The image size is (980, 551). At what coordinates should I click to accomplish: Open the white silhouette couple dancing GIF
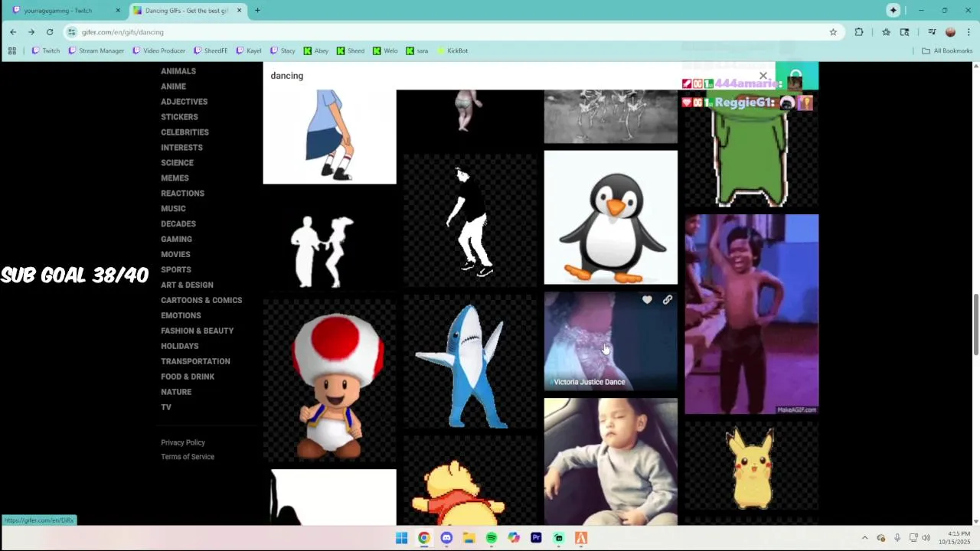tap(330, 242)
